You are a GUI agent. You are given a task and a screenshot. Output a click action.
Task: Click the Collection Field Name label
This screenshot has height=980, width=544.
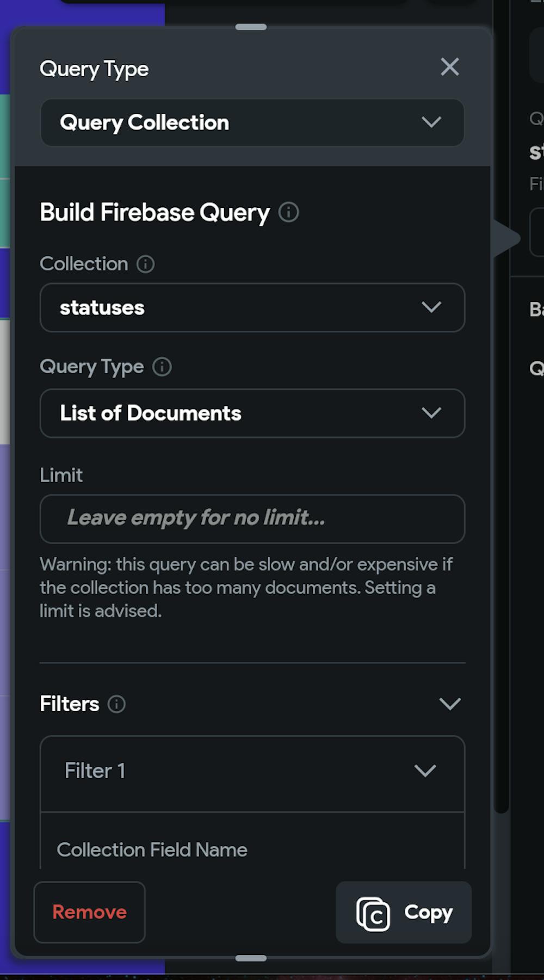point(152,850)
